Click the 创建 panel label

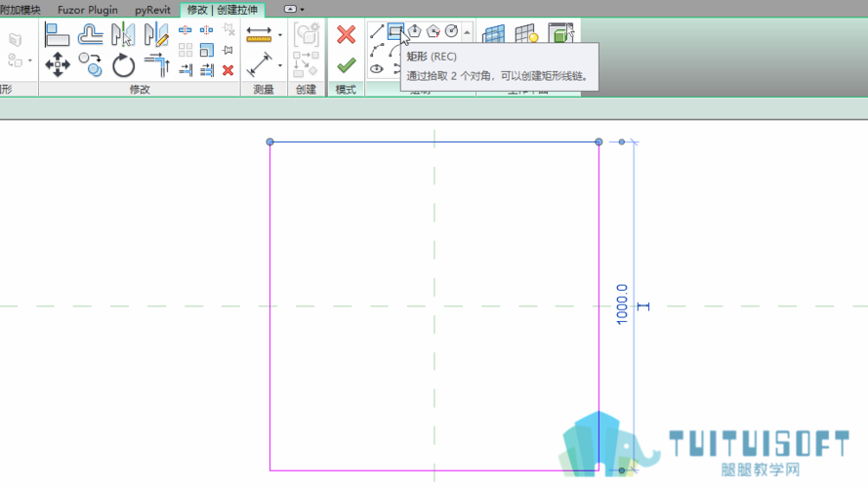pyautogui.click(x=306, y=89)
